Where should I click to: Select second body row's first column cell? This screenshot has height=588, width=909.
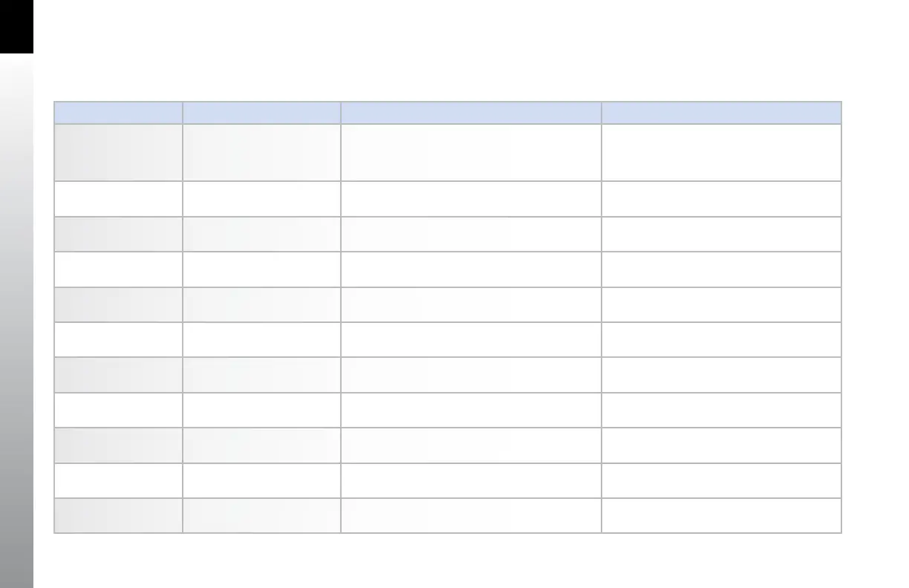coord(118,199)
